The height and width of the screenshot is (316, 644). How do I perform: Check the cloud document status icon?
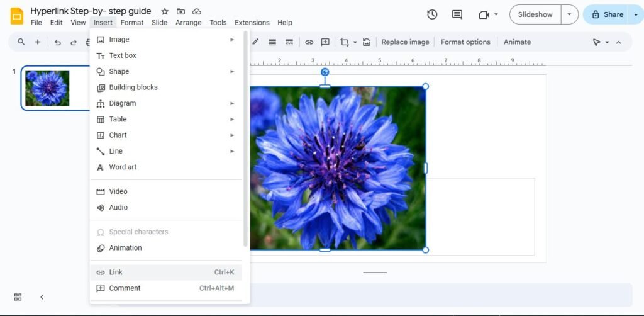point(197,11)
